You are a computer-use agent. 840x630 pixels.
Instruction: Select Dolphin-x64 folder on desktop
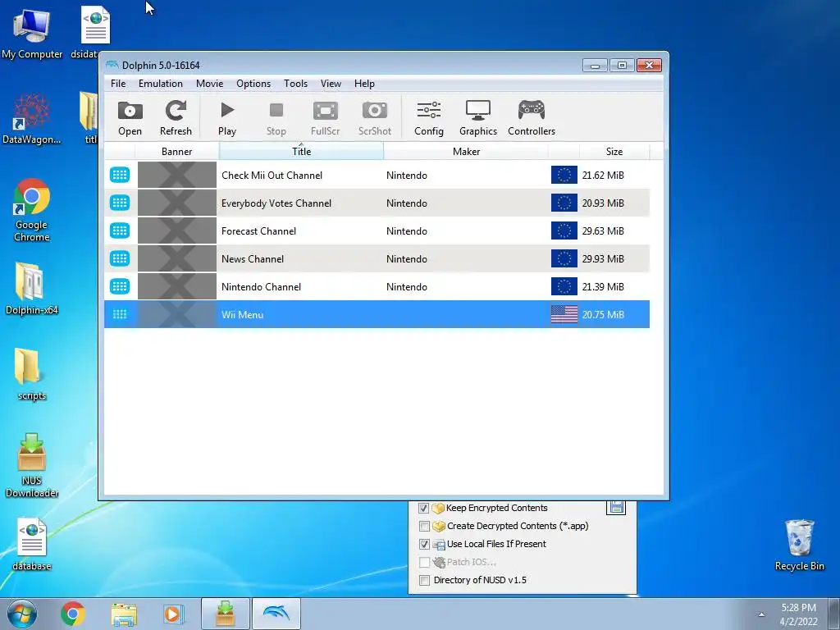click(32, 288)
